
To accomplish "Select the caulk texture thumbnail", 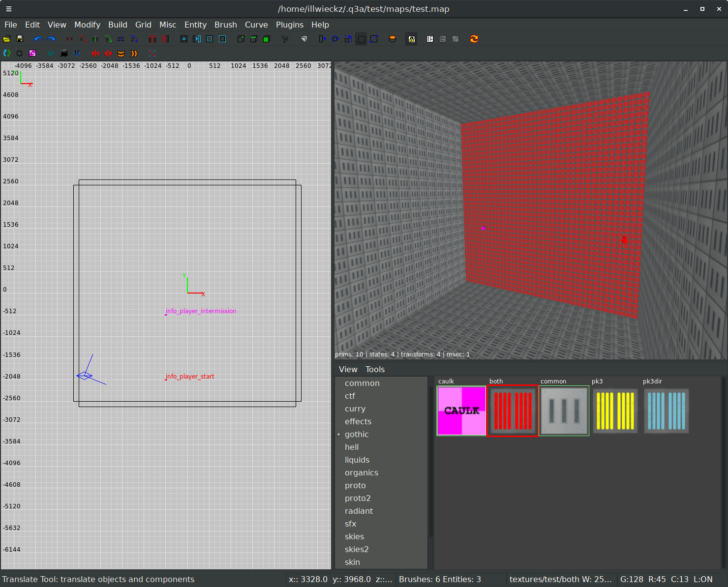I will [x=461, y=411].
